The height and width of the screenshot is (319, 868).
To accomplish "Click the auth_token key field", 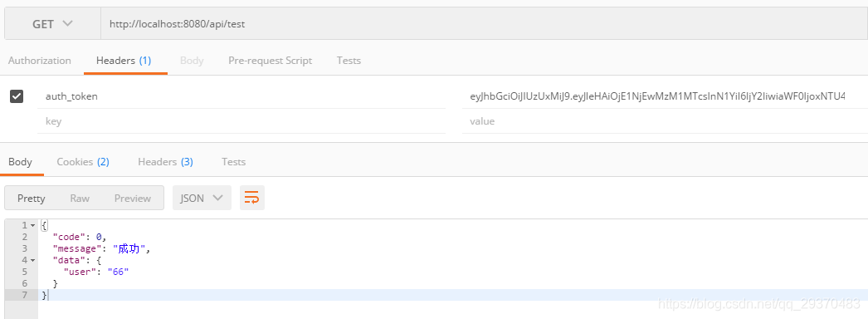I will click(242, 96).
